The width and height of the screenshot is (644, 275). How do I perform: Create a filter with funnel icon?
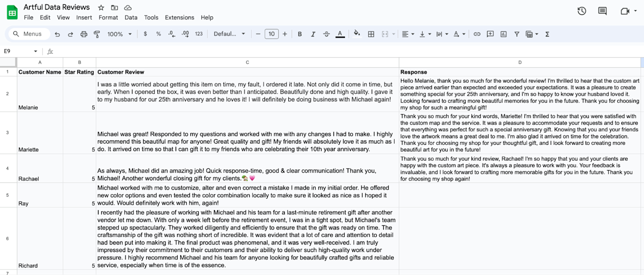pyautogui.click(x=517, y=34)
